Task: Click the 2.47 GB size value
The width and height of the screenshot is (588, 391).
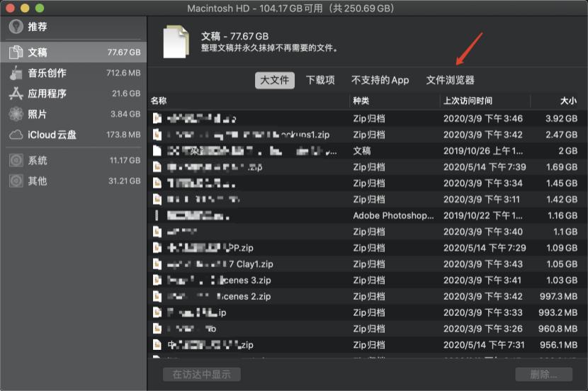Action: 561,135
